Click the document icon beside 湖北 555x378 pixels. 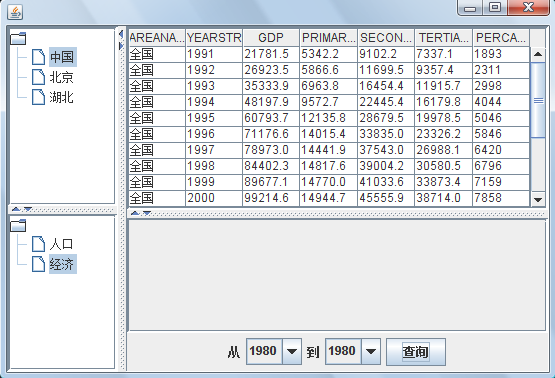(x=38, y=97)
